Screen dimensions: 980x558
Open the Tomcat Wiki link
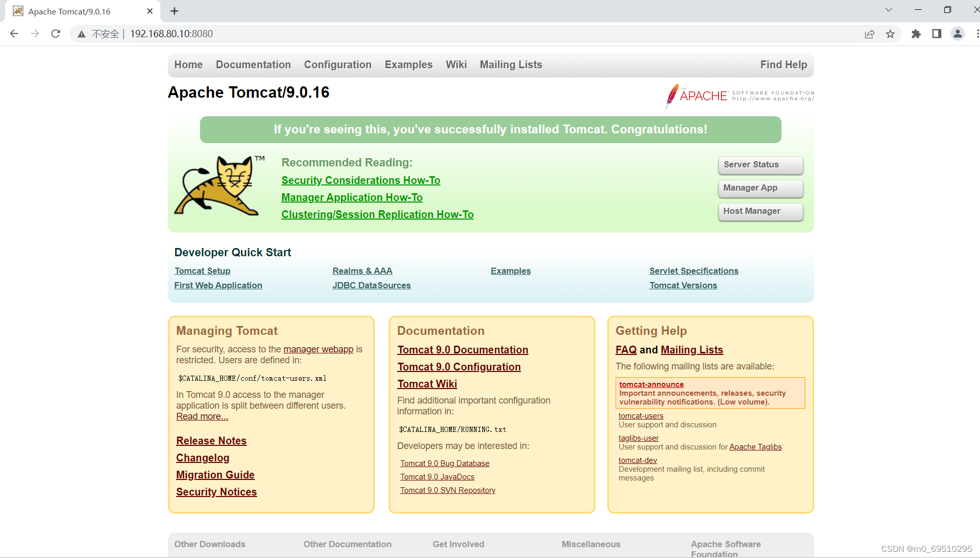[x=427, y=384]
